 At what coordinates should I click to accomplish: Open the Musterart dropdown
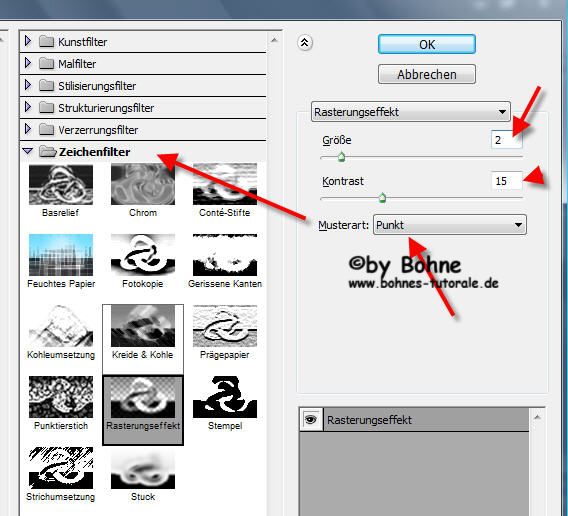coord(450,225)
